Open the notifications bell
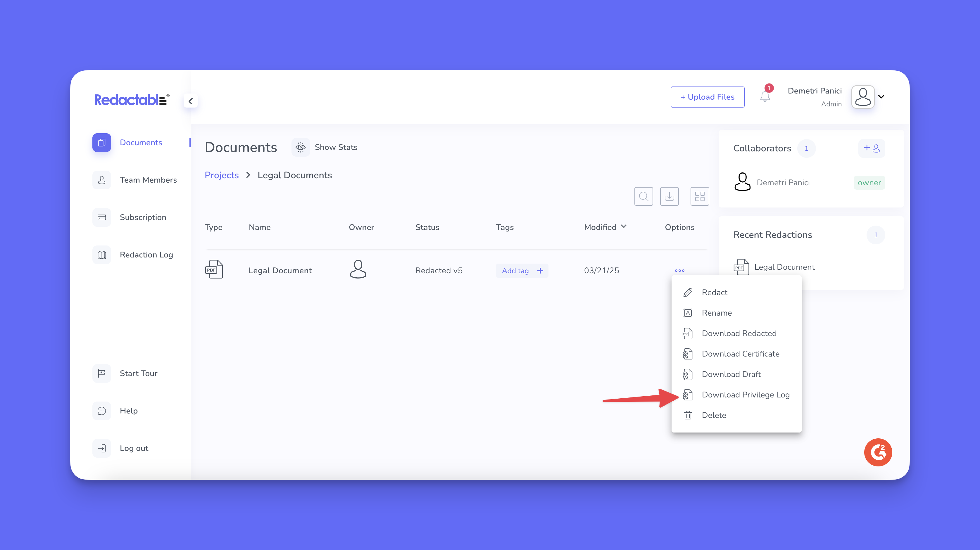This screenshot has height=550, width=980. click(x=765, y=97)
